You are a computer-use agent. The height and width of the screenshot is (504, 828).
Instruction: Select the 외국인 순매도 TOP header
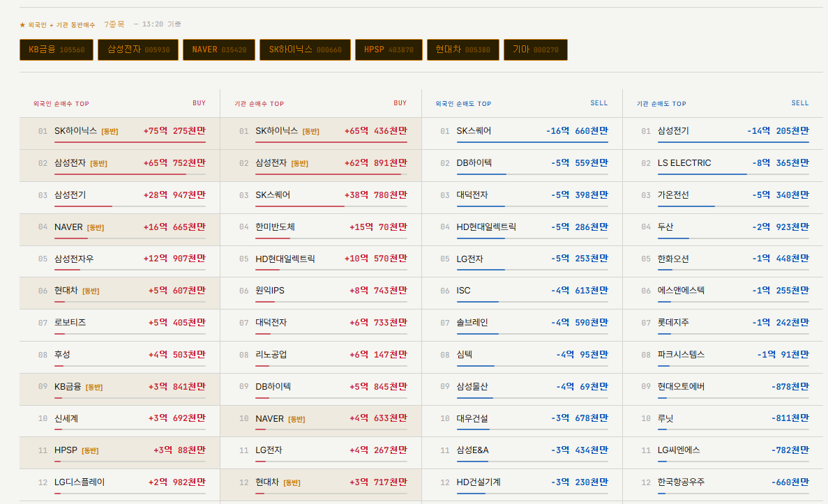[x=463, y=104]
